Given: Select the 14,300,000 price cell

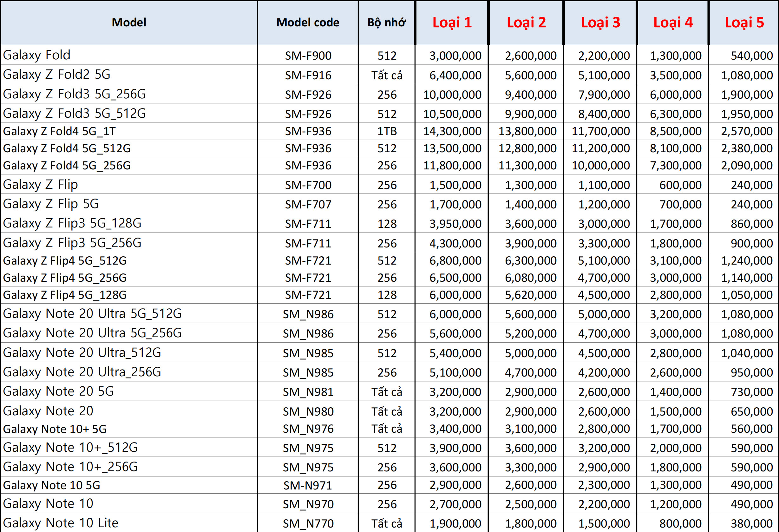Looking at the screenshot, I should (x=452, y=131).
